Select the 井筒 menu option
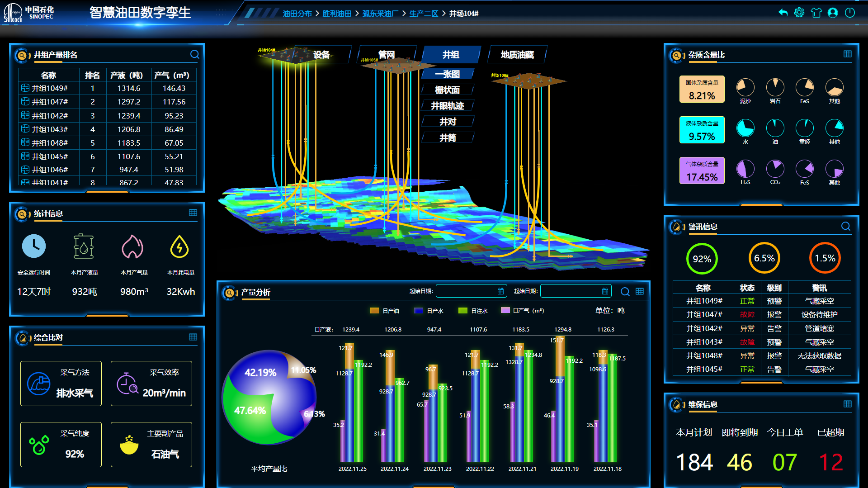The width and height of the screenshot is (868, 488). click(x=447, y=138)
